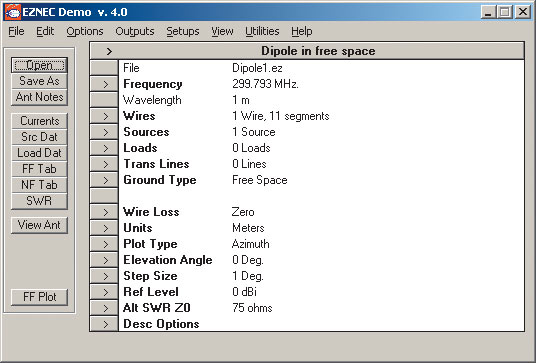Click arrow button beside the title 'Dipole in free space'
This screenshot has width=536, height=363.
tap(109, 51)
